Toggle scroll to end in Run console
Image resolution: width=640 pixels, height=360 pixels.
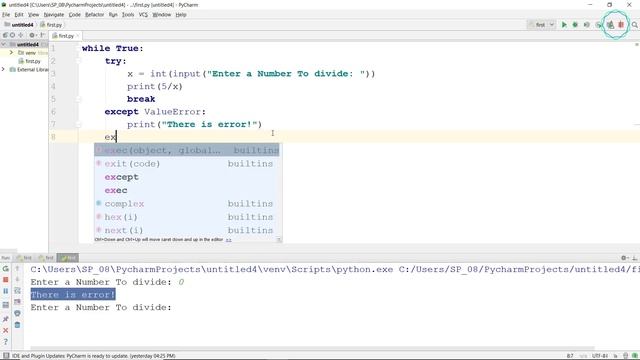17,302
